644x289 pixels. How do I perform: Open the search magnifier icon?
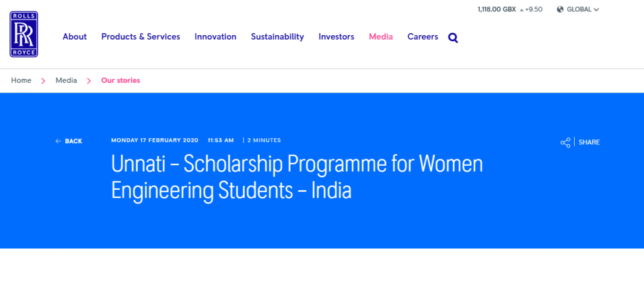pos(453,38)
